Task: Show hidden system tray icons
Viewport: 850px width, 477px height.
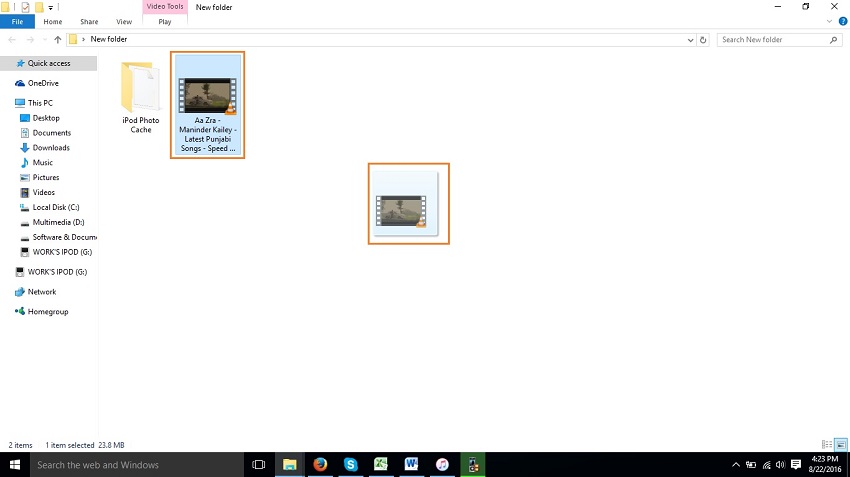Action: click(x=737, y=465)
